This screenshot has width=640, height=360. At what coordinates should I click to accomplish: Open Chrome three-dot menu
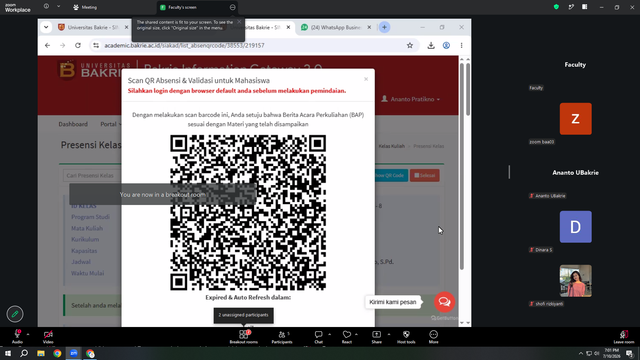click(x=461, y=45)
